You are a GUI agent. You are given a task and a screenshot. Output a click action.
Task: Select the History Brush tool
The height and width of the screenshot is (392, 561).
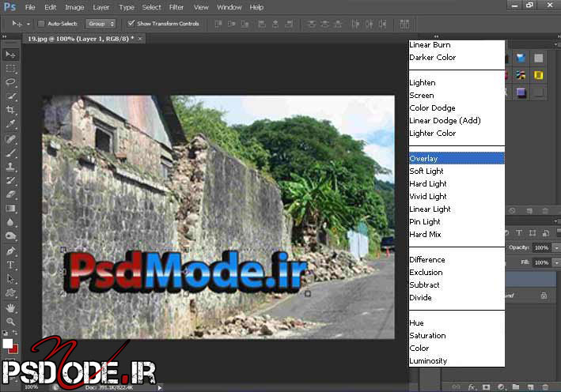click(10, 180)
